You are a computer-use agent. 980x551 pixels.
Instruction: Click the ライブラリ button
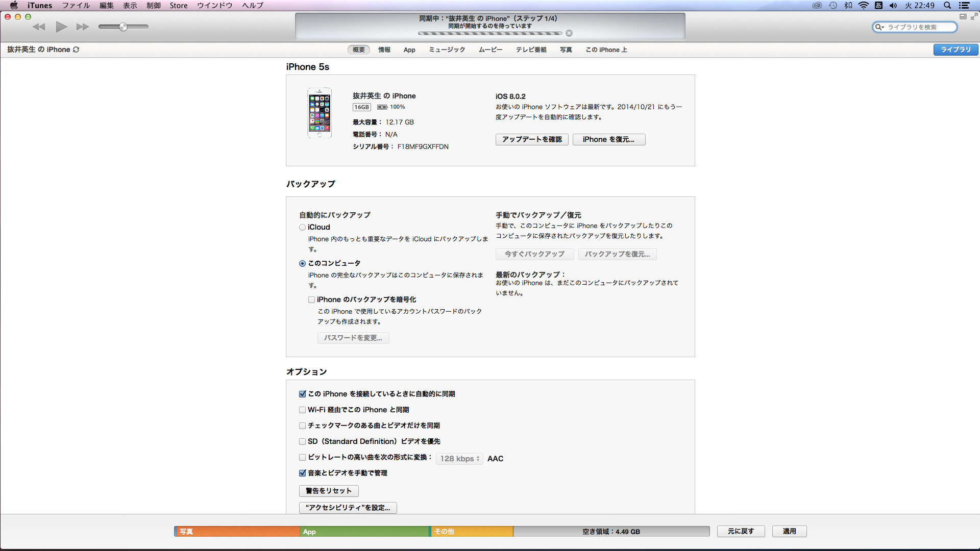955,49
